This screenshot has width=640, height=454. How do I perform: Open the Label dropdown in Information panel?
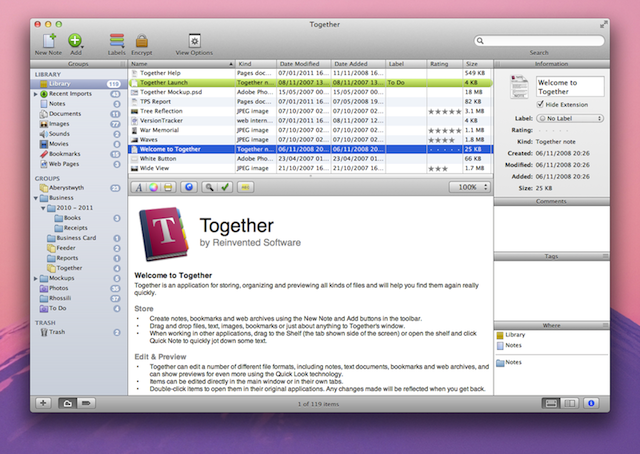[x=570, y=118]
